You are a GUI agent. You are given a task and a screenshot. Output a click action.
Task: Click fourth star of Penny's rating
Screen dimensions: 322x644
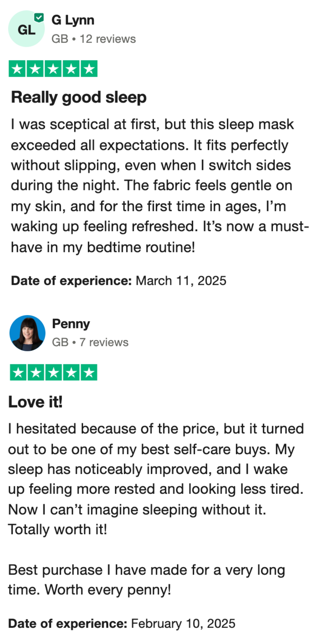click(71, 372)
